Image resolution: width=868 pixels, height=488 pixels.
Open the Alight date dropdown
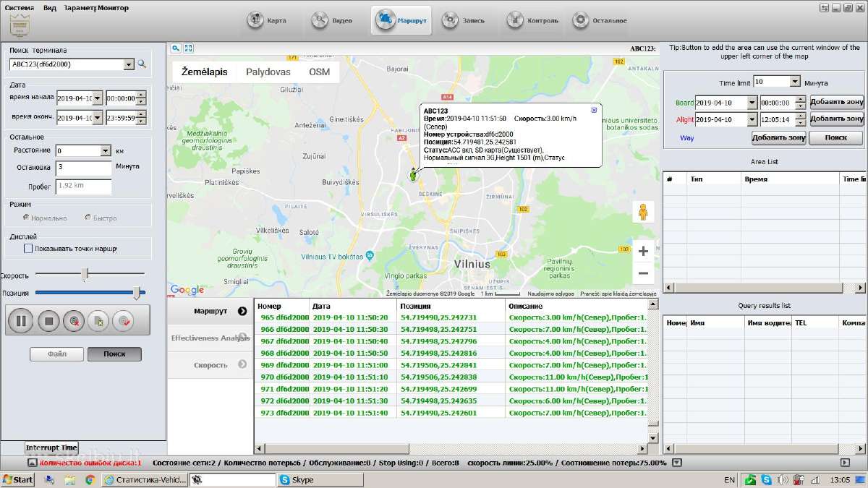[x=752, y=119]
